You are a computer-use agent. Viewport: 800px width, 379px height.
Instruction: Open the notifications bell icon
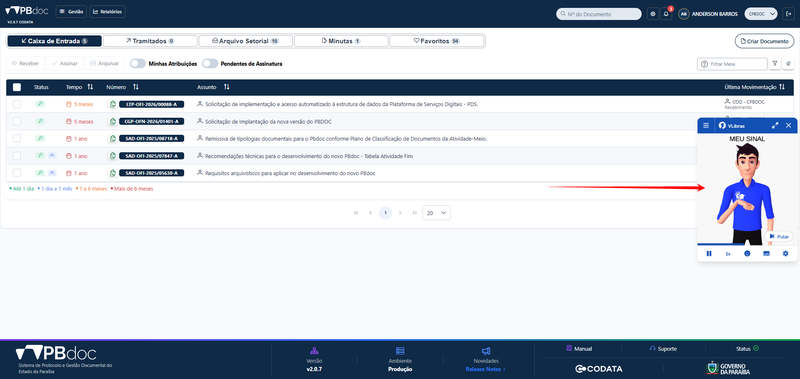pos(666,14)
